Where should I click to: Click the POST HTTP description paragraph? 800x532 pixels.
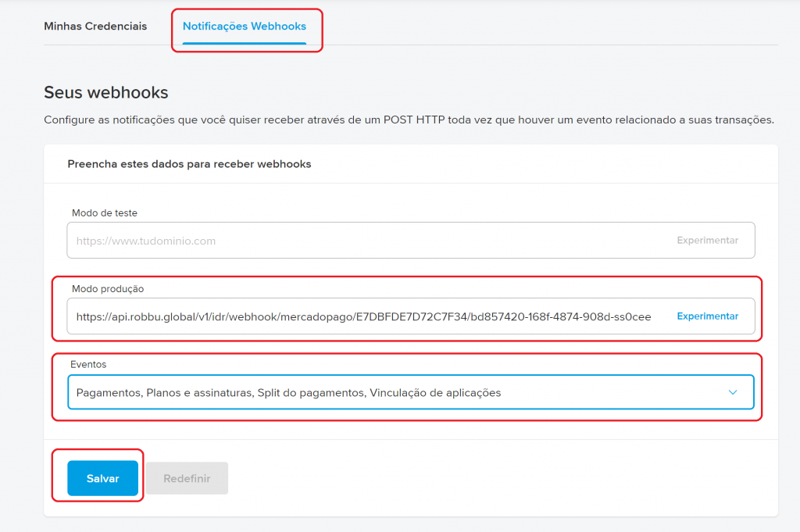(x=409, y=120)
